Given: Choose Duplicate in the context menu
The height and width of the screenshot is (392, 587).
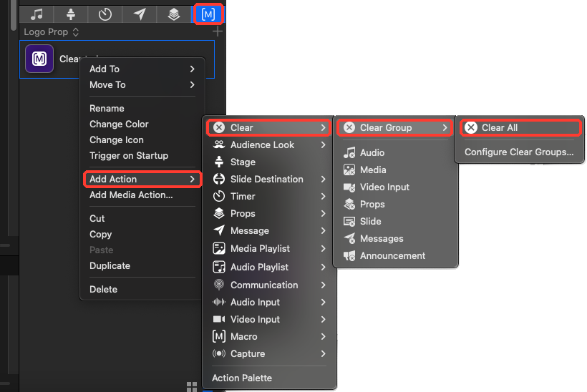Looking at the screenshot, I should coord(142,265).
